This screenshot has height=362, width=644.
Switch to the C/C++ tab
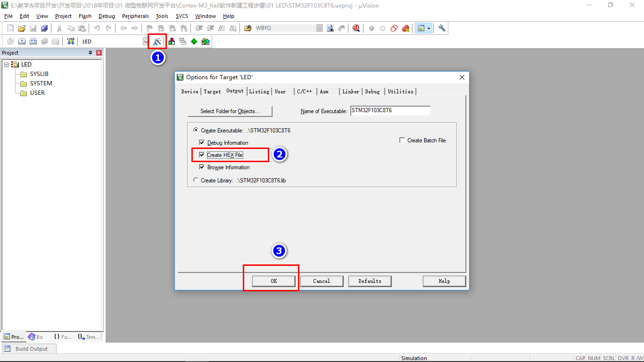[x=305, y=91]
